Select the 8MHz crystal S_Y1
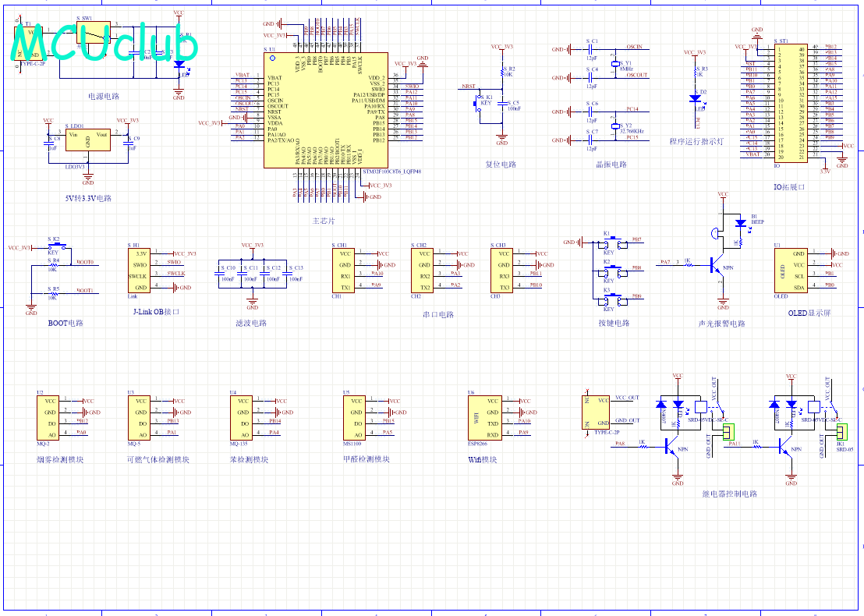The image size is (864, 616). click(x=615, y=64)
